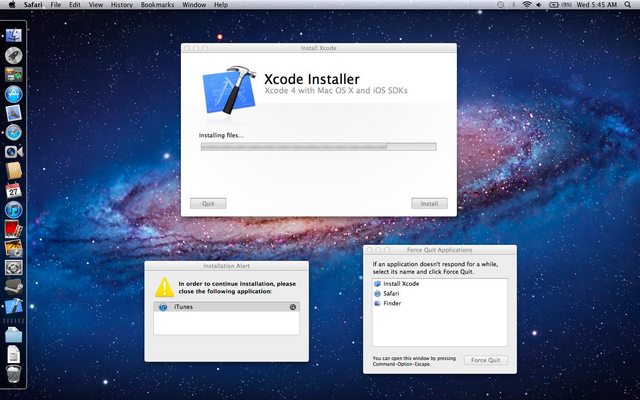Click the Time Machine menu bar icon
The image size is (640, 400).
coord(501,5)
